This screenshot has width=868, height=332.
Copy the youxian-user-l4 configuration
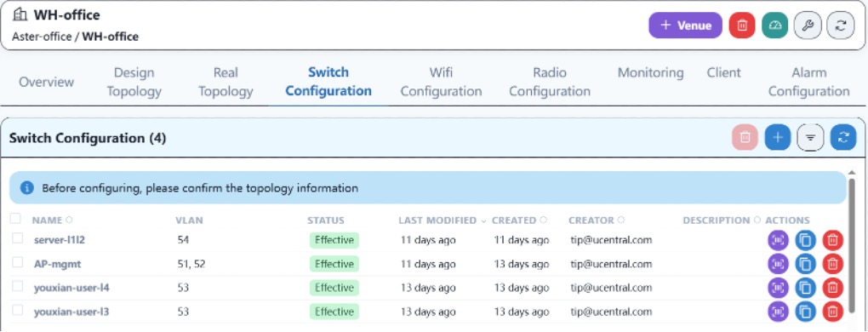click(x=805, y=288)
